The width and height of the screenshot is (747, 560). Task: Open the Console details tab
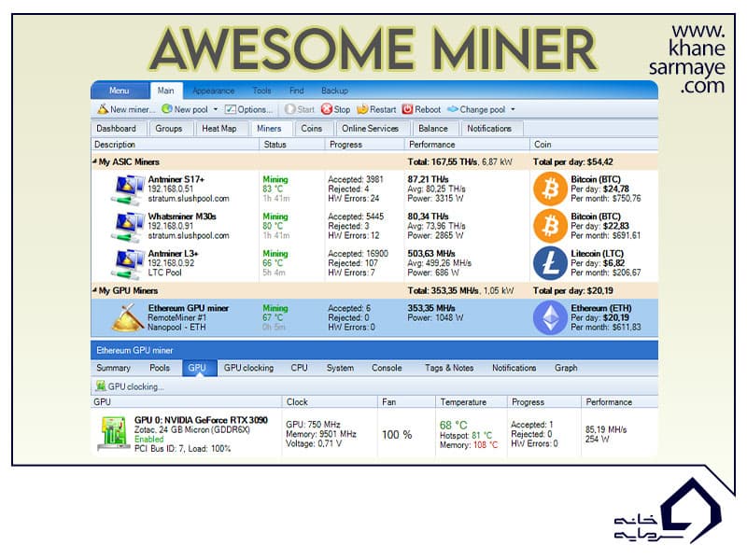387,368
